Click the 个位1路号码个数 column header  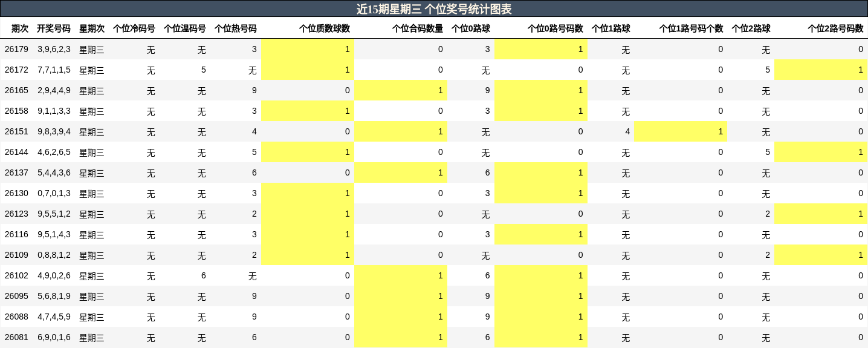tap(691, 28)
